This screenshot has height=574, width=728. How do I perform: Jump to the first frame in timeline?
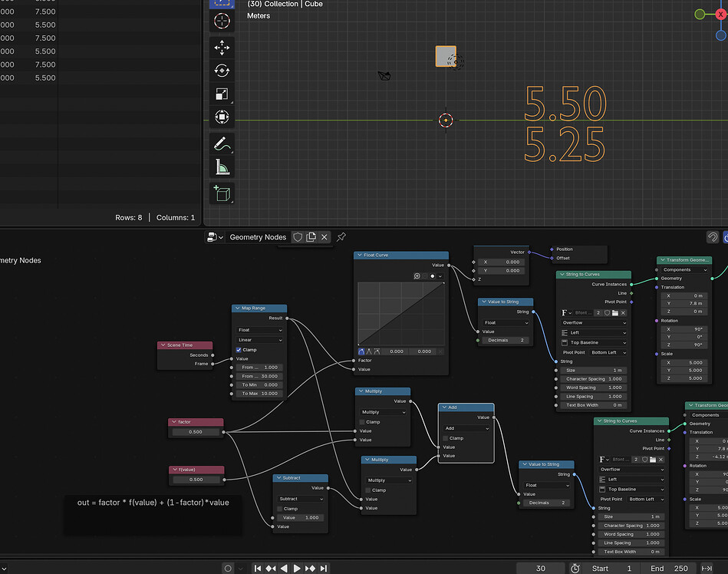pyautogui.click(x=258, y=569)
